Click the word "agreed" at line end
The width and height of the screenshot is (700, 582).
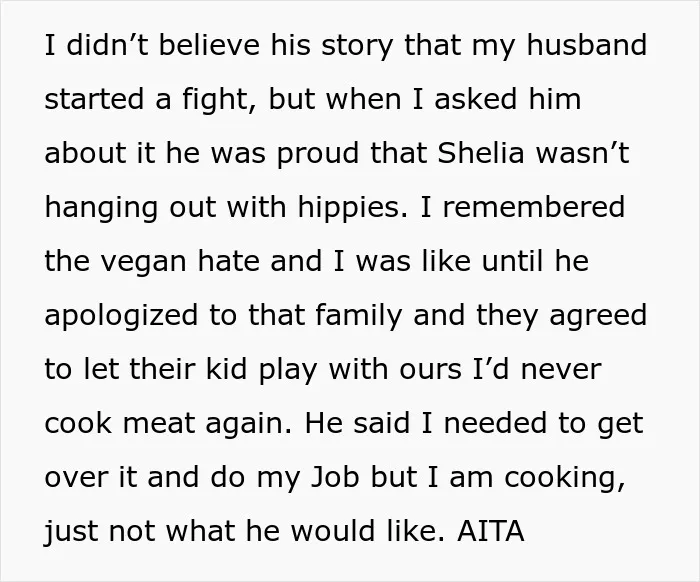coord(598,317)
